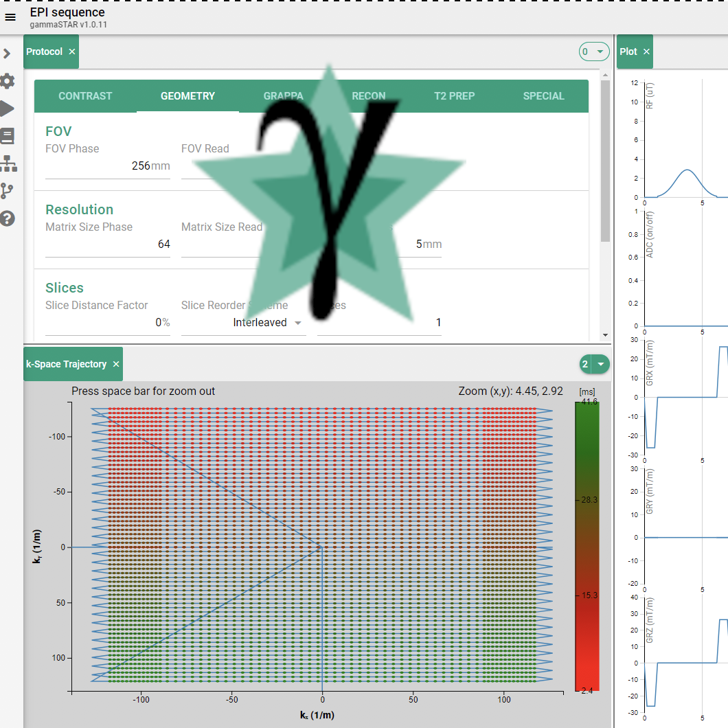This screenshot has width=728, height=728.
Task: Switch to the CONTRAST tab
Action: 85,96
